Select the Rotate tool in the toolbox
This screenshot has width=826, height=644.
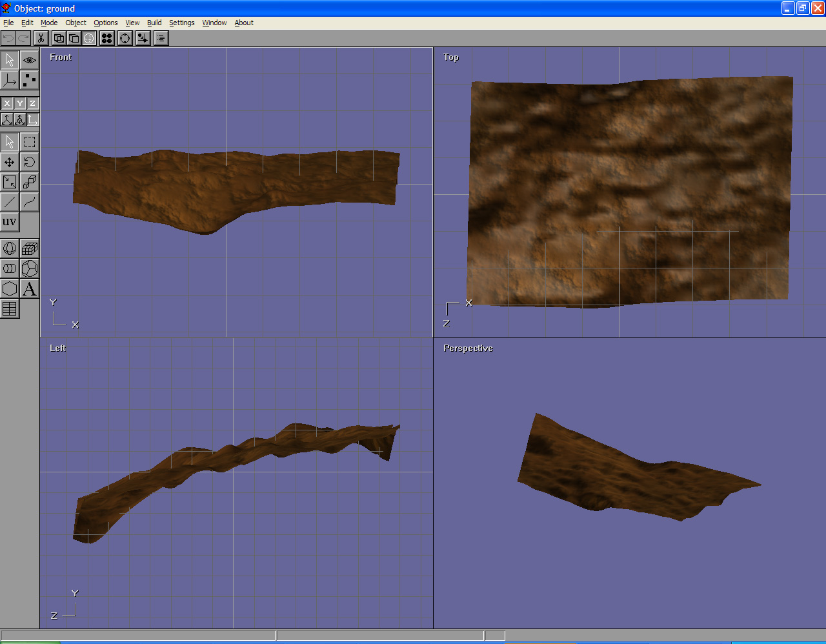[30, 162]
